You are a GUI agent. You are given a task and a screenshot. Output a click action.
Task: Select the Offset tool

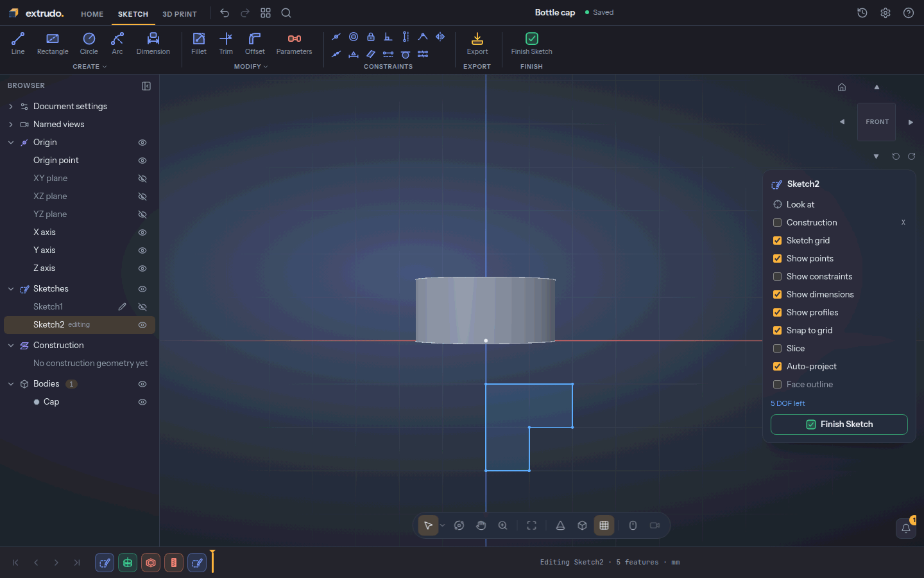[x=255, y=44]
